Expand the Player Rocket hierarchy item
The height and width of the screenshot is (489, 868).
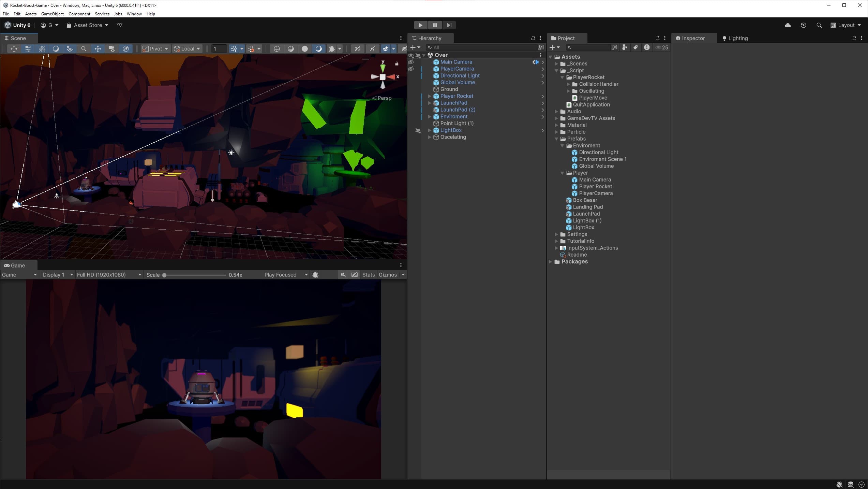430,96
